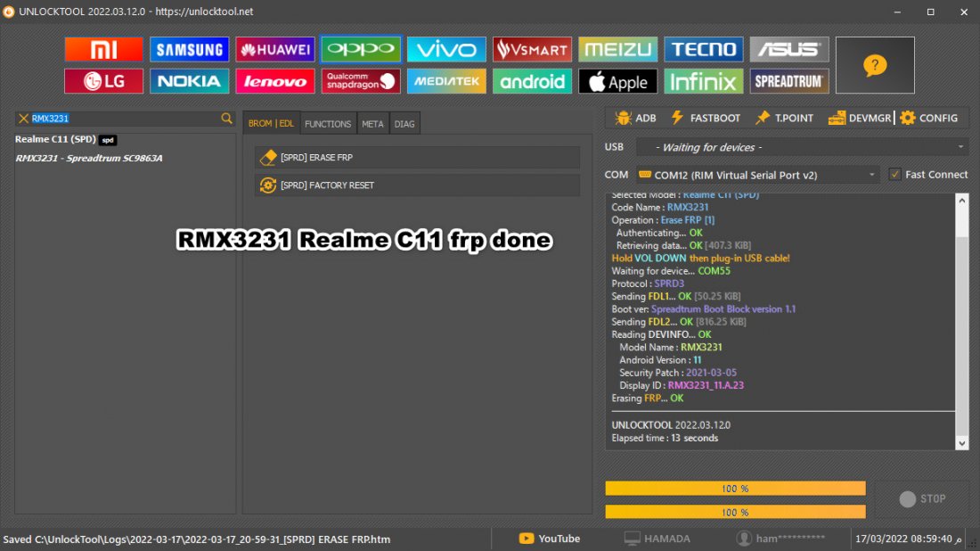The width and height of the screenshot is (980, 551).
Task: Select RMX3231 - Spreadtrum SC9863A entry
Action: coord(89,158)
